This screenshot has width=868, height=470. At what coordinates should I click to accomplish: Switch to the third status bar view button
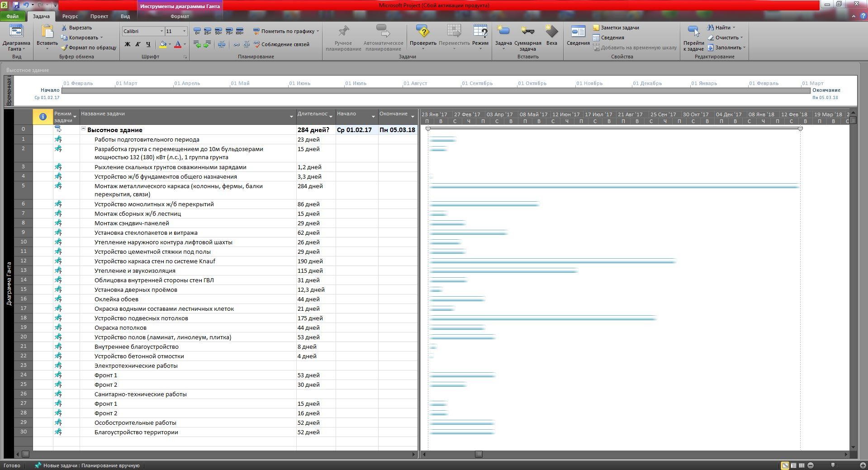tap(802, 465)
